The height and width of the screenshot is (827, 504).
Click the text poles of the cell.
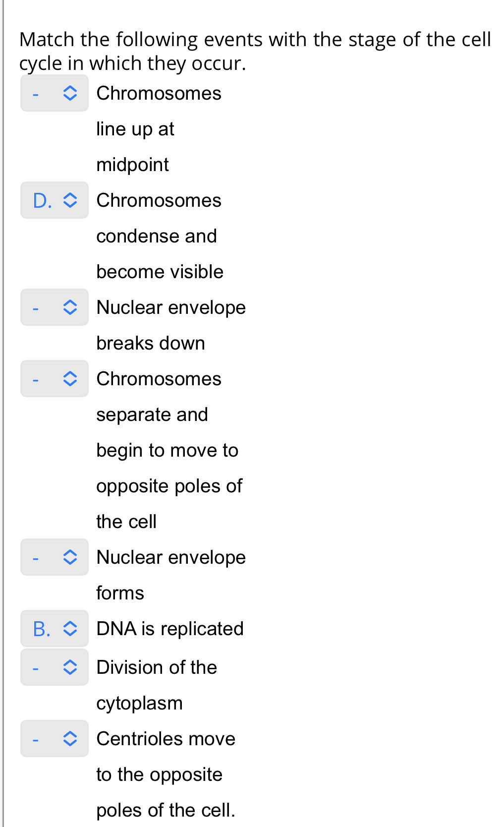pos(166,810)
